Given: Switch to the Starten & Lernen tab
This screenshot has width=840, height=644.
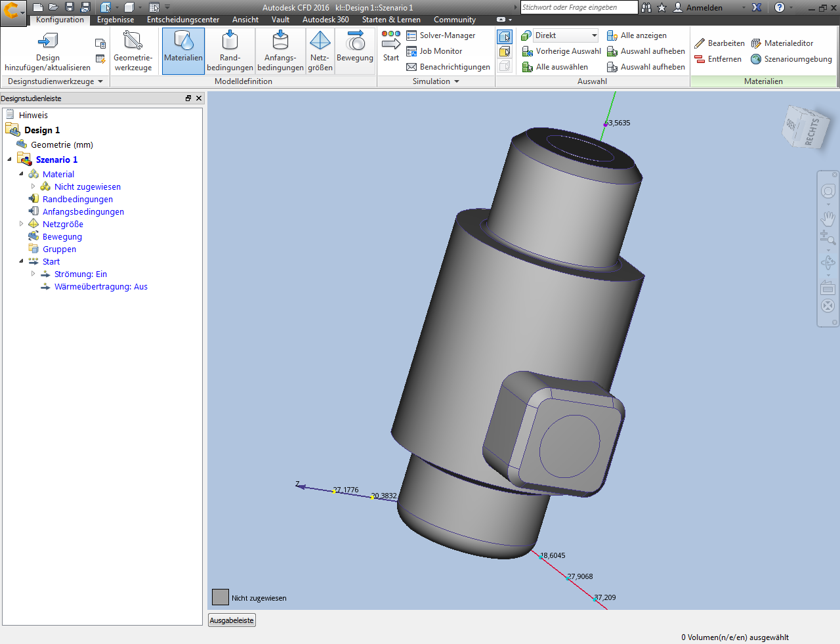Looking at the screenshot, I should pos(391,20).
